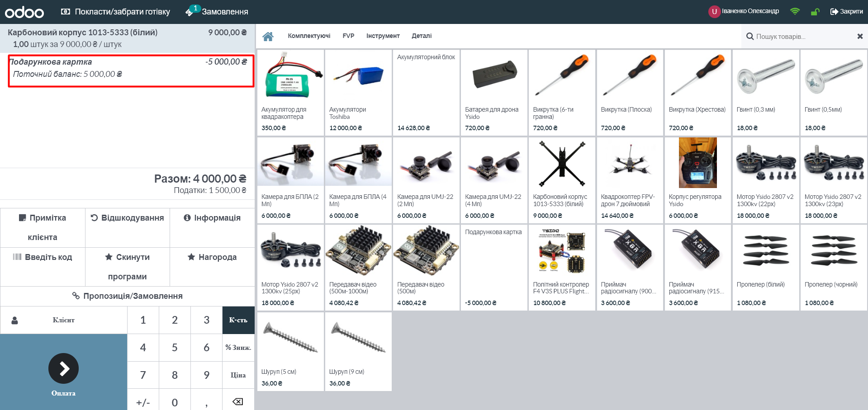The width and height of the screenshot is (868, 410).
Task: Activate the К-сть quantity mode
Action: 238,320
